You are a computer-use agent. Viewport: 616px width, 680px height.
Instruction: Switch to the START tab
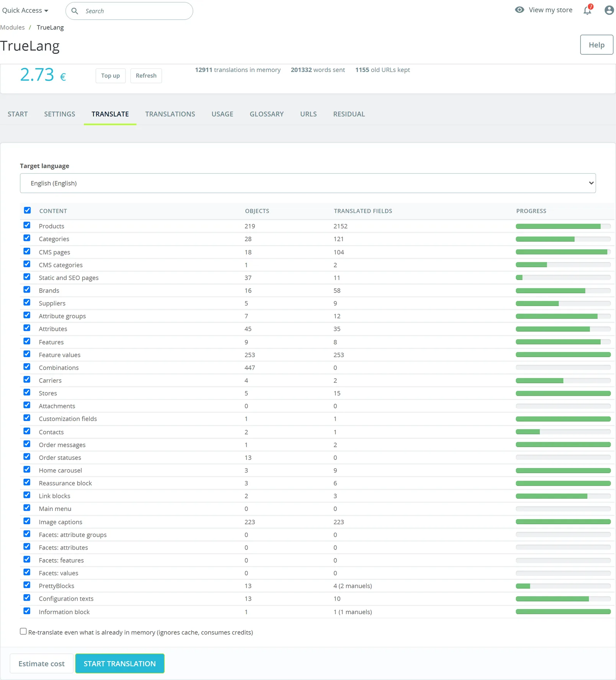[18, 114]
